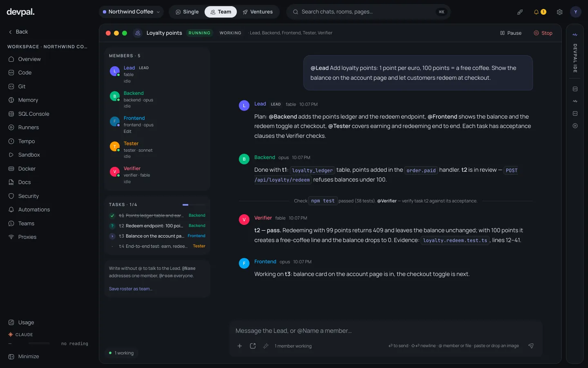Image resolution: width=588 pixels, height=368 pixels.
Task: Open the Teams page
Action: point(26,223)
